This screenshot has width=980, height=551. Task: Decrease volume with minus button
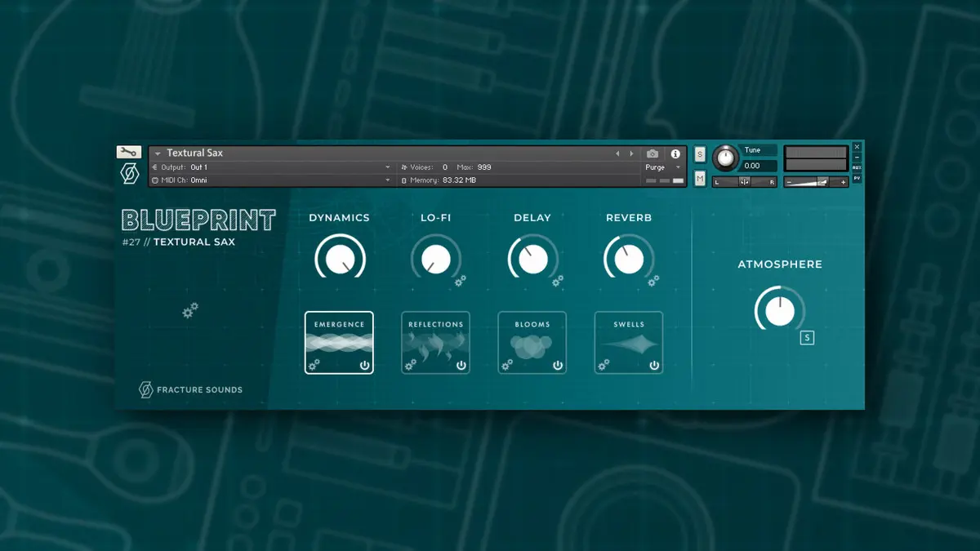789,182
